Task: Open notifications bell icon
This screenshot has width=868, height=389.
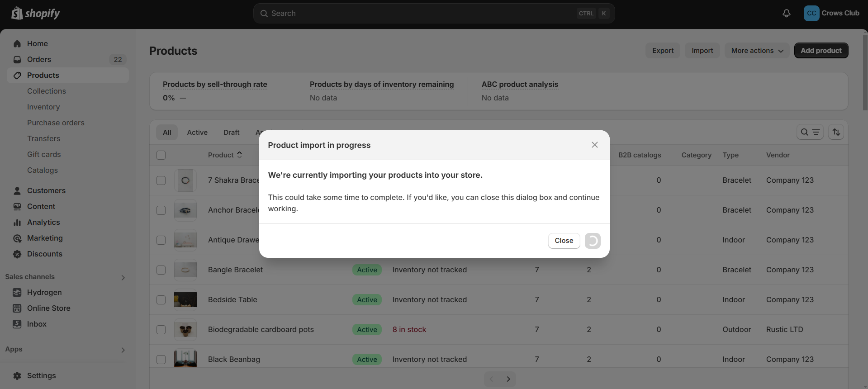Action: click(x=786, y=14)
